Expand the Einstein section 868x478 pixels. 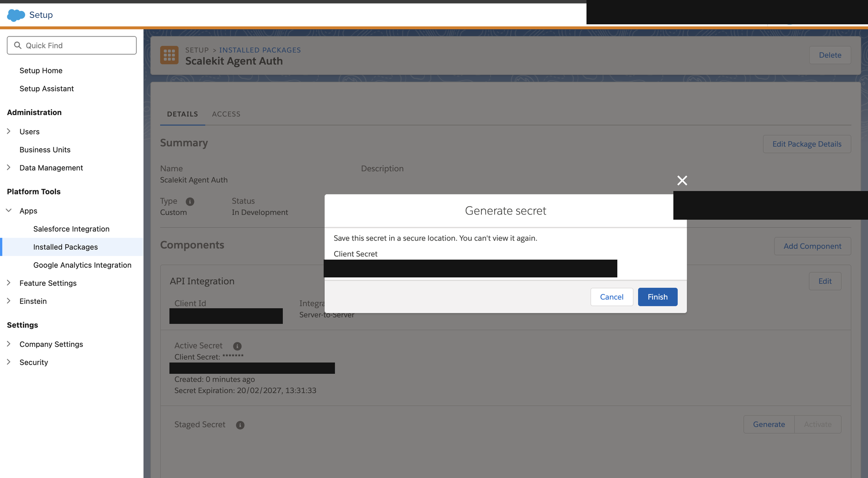tap(9, 301)
